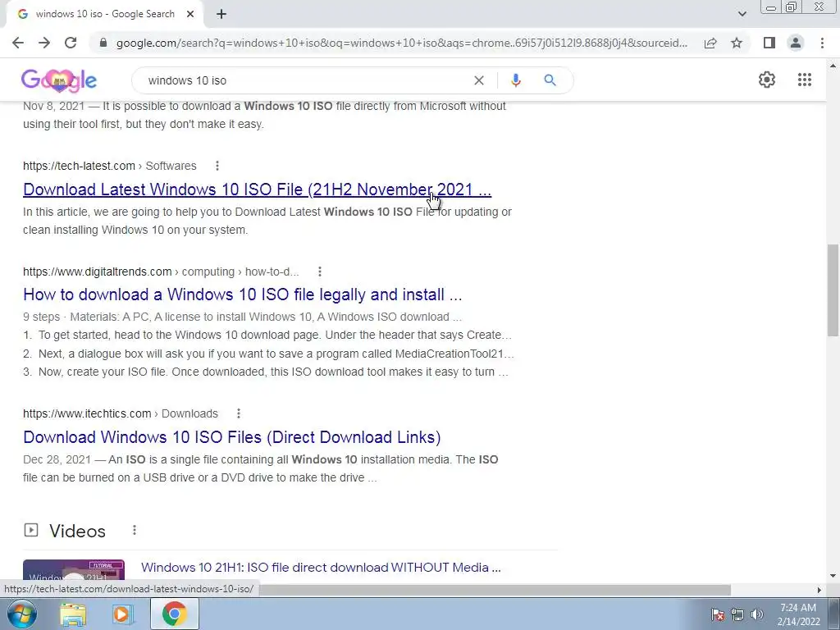Click the 'In this article' snippet text

(267, 221)
